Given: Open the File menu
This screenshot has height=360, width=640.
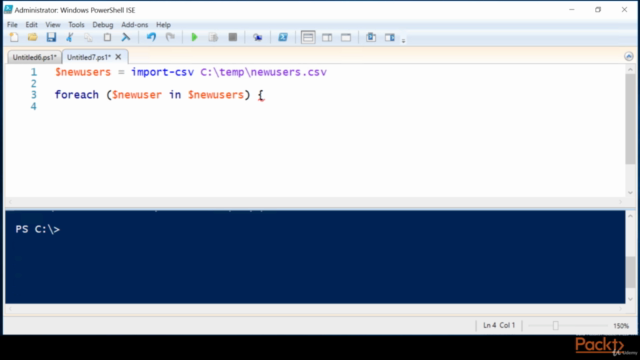Looking at the screenshot, I should [12, 24].
